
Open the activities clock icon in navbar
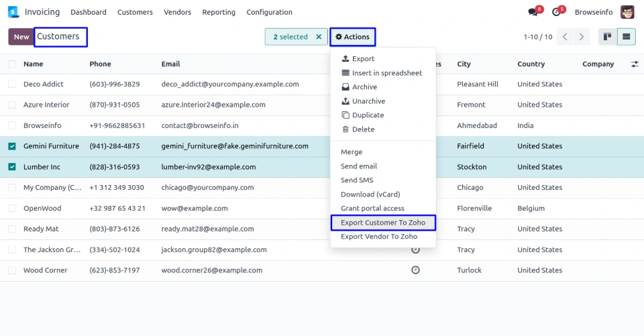pos(556,12)
